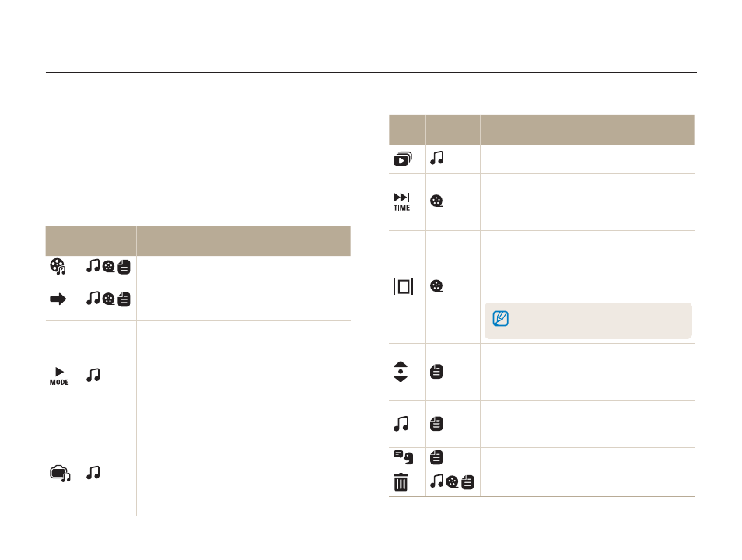742x560 pixels.
Task: Click the film reel beside the TIME icon
Action: tap(436, 201)
